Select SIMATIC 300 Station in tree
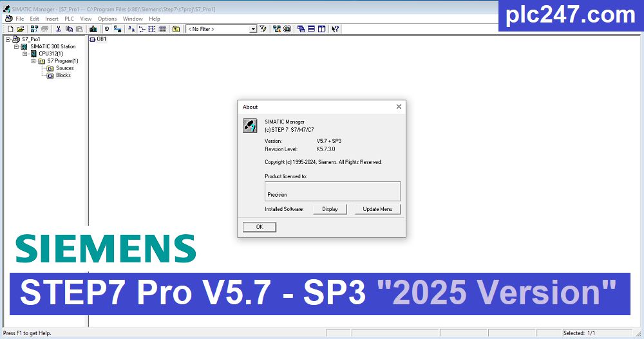 click(53, 47)
